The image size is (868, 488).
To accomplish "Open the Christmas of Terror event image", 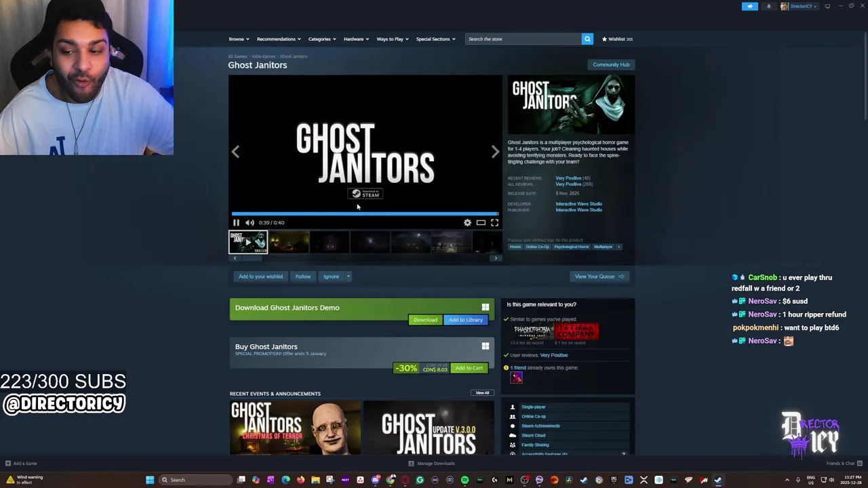I will [x=296, y=428].
